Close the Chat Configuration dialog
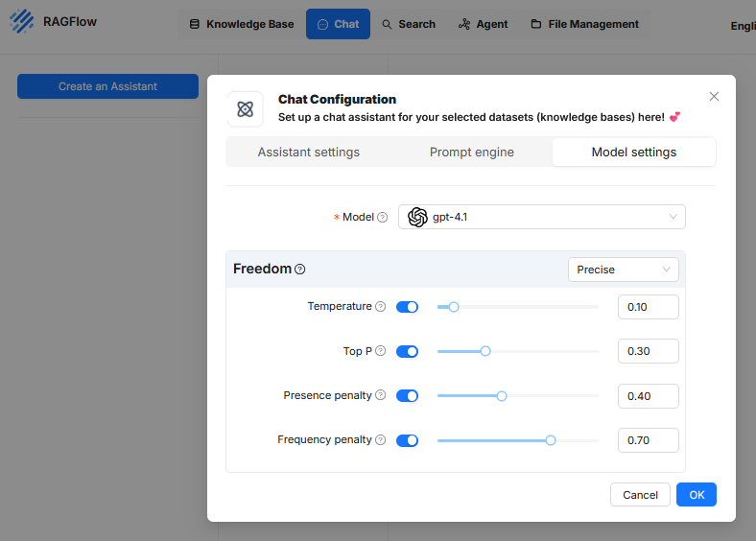This screenshot has height=541, width=756. (714, 97)
